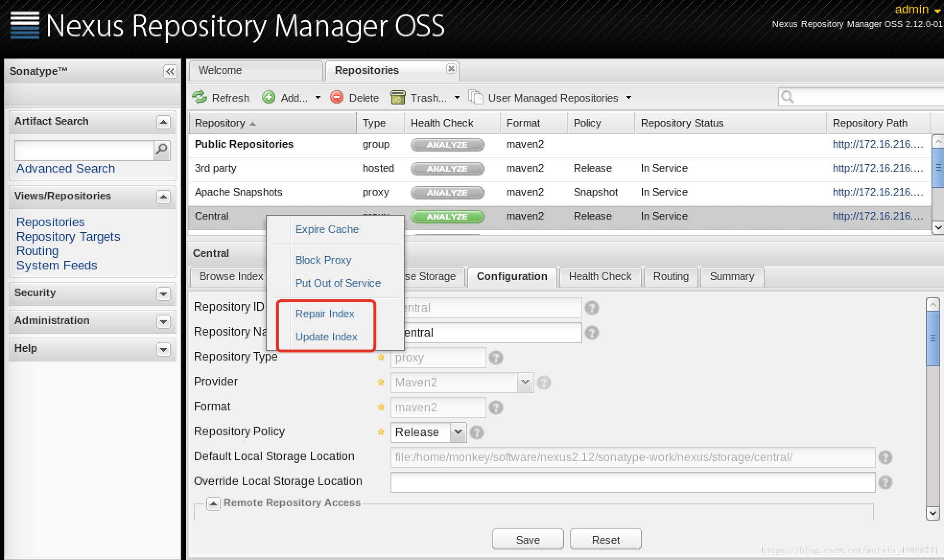Click configuration panel scrollbar thumb
This screenshot has width=944, height=560.
tap(932, 338)
